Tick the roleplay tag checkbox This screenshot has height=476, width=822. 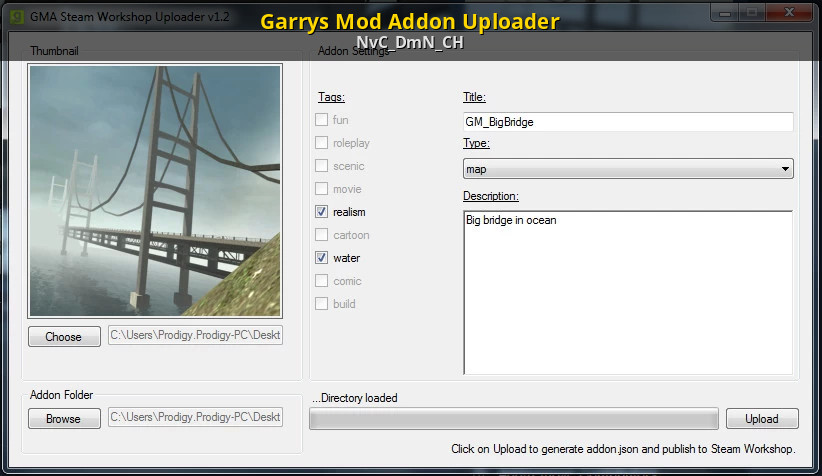(322, 143)
